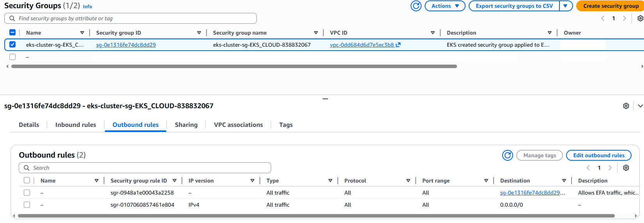The image size is (644, 223).
Task: Refresh the outbound rules table
Action: [x=507, y=155]
